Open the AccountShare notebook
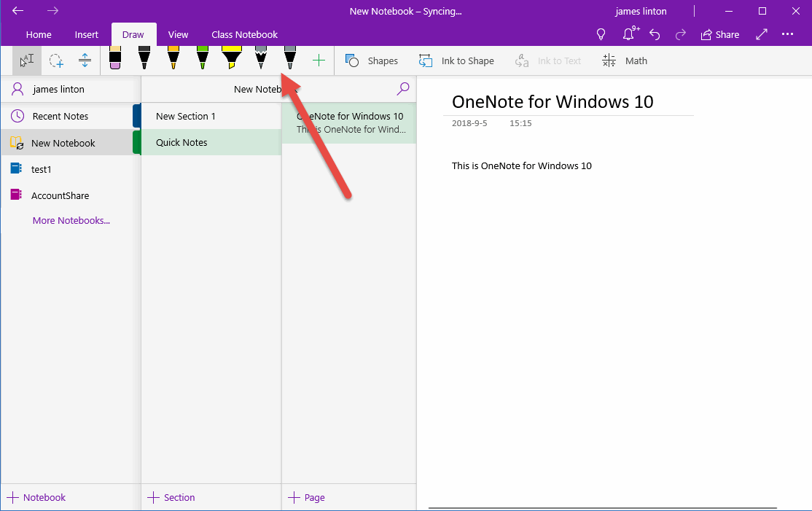Image resolution: width=812 pixels, height=511 pixels. tap(71, 195)
